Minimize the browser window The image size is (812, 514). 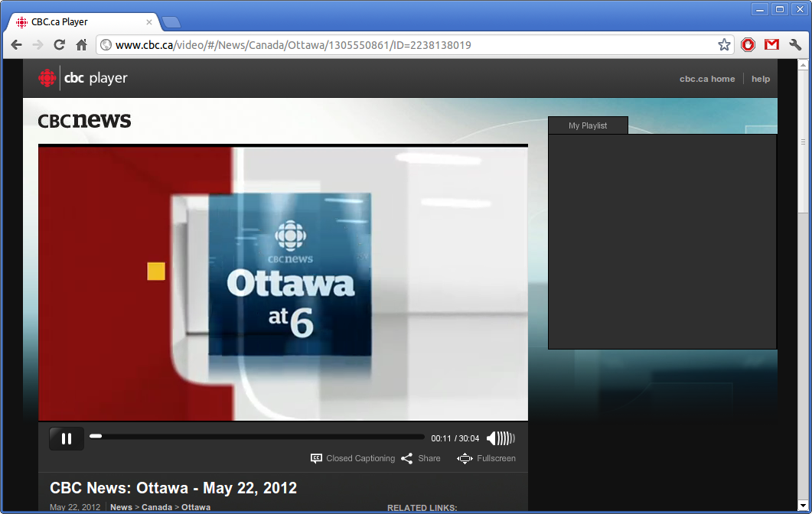(760, 9)
